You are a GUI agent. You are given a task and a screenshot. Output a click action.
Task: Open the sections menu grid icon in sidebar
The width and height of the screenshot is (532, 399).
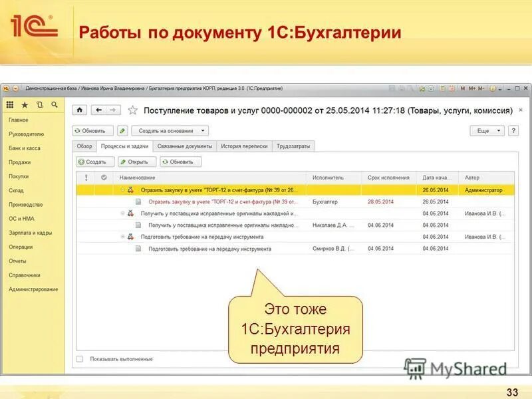11,105
